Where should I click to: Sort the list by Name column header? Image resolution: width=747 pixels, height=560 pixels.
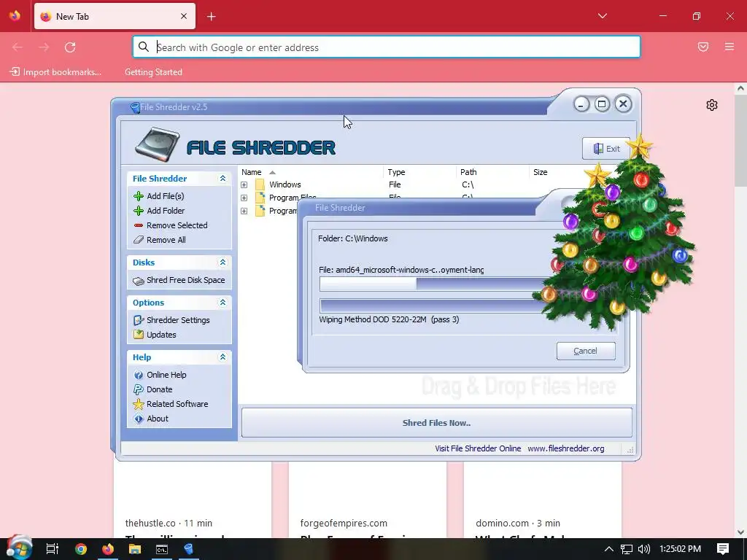pyautogui.click(x=311, y=172)
